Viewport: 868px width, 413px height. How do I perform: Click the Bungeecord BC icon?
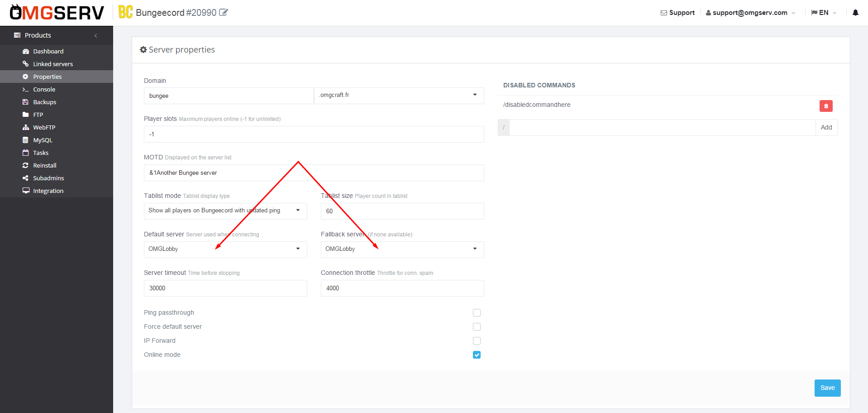[125, 12]
